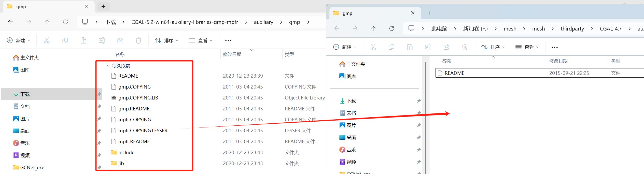The height and width of the screenshot is (174, 644).
Task: Click Back arrow in left gmp window
Action: point(10,22)
